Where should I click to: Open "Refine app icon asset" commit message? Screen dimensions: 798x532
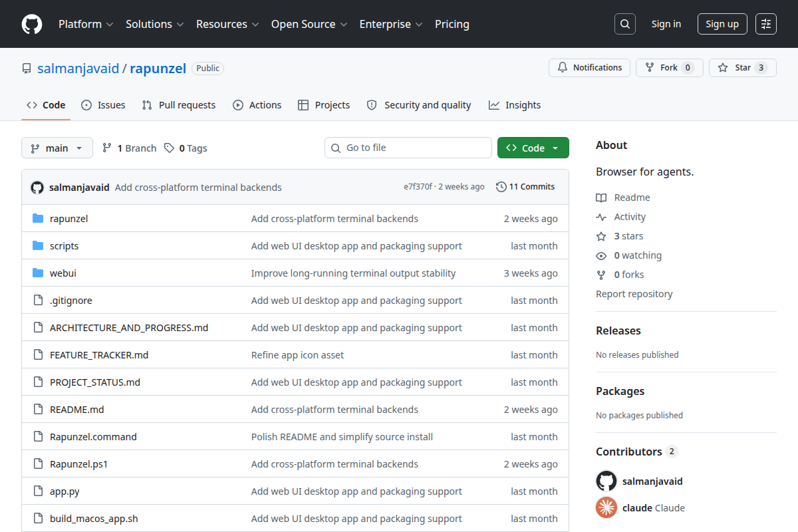pyautogui.click(x=298, y=355)
